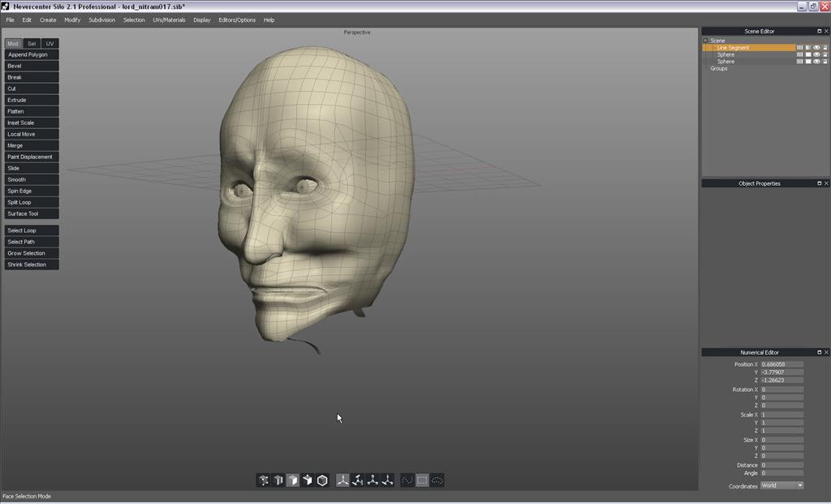
Task: Toggle lock on the first Sphere object
Action: pos(825,54)
